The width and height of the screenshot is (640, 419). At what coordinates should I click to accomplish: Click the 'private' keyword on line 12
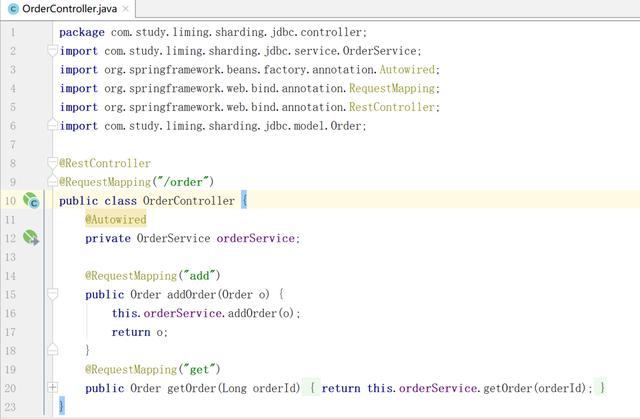click(108, 238)
